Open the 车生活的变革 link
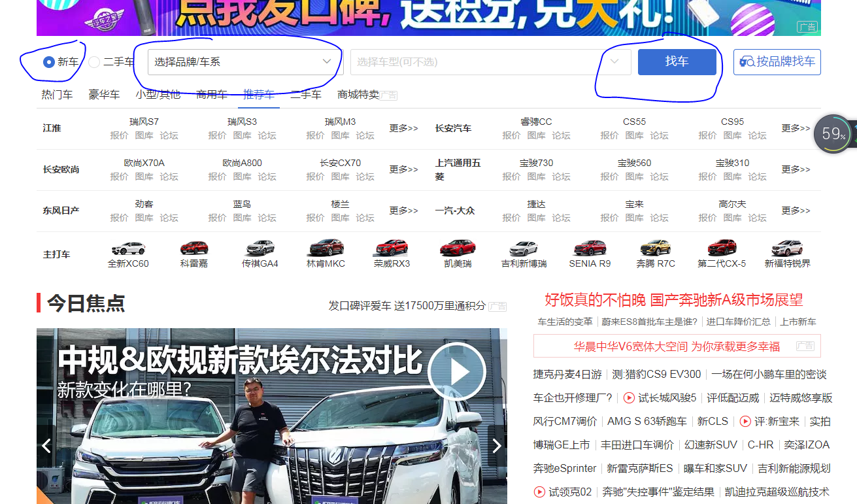The height and width of the screenshot is (504, 857). [x=565, y=322]
